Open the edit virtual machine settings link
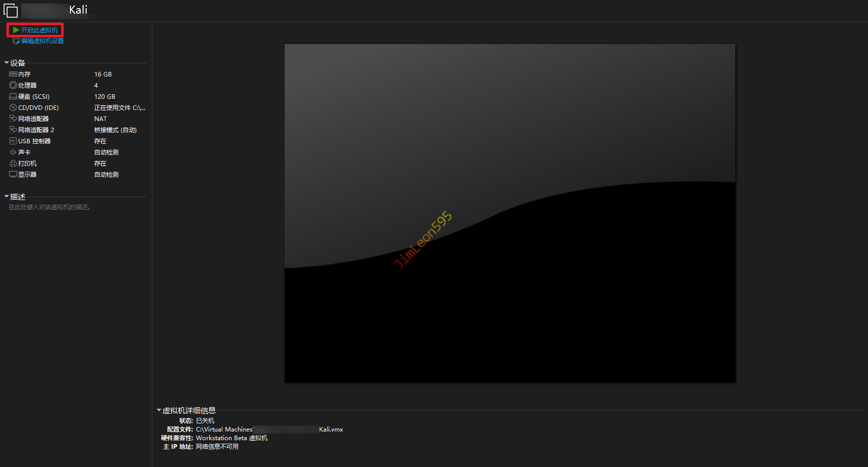 [x=42, y=41]
